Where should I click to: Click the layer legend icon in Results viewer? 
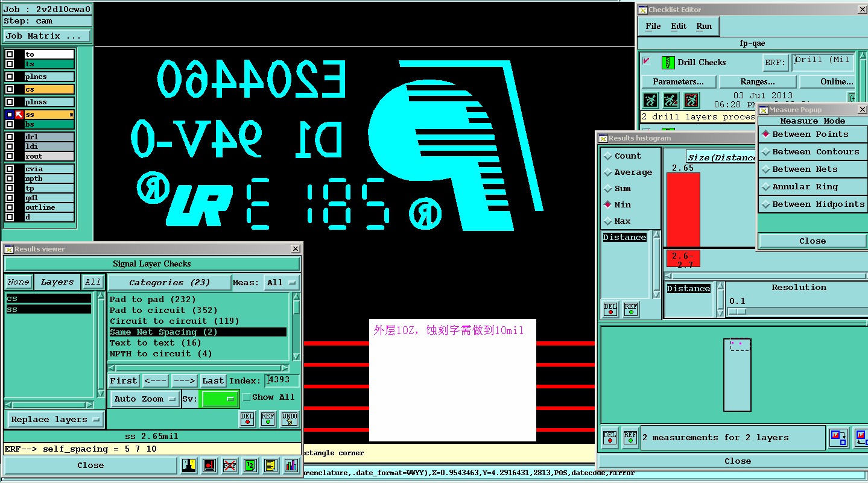pyautogui.click(x=189, y=465)
